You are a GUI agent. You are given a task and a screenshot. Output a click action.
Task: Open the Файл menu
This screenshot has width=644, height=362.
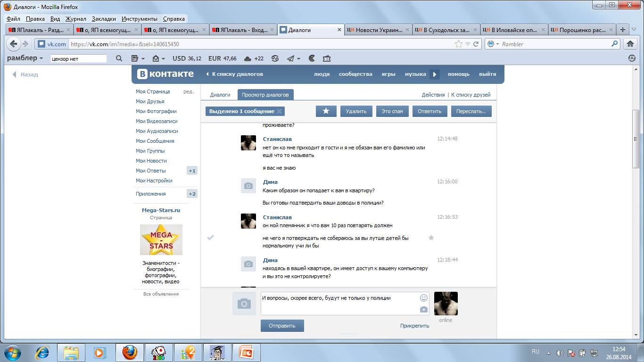point(13,19)
